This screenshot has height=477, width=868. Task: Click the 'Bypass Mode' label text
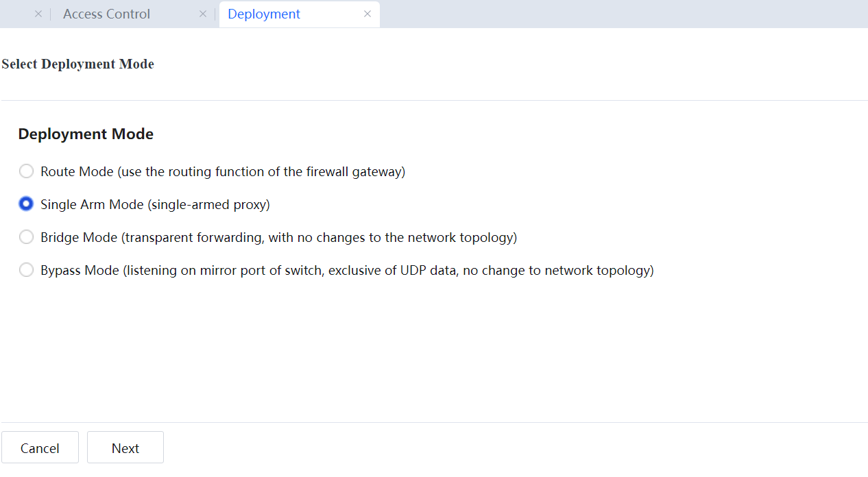click(80, 270)
